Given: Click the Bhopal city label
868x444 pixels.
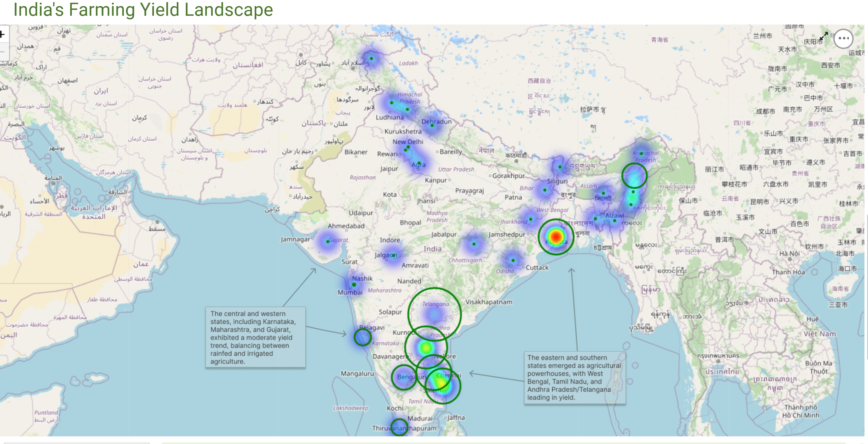Looking at the screenshot, I should (410, 222).
